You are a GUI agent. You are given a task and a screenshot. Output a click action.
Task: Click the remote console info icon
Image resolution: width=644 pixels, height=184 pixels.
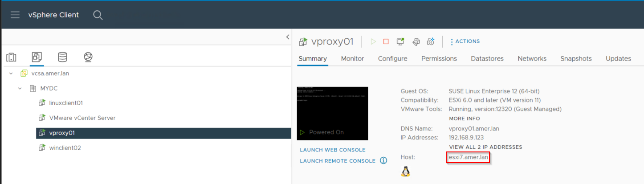point(383,160)
